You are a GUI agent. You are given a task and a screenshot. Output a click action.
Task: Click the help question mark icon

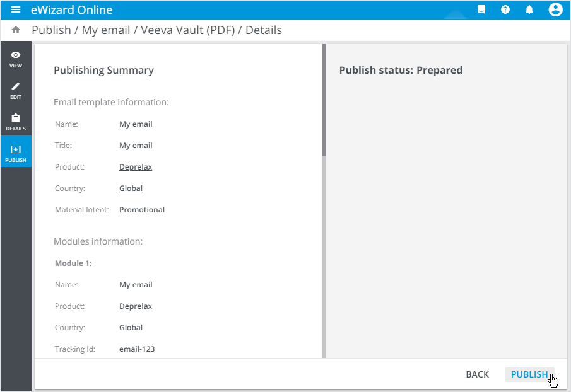coord(505,10)
